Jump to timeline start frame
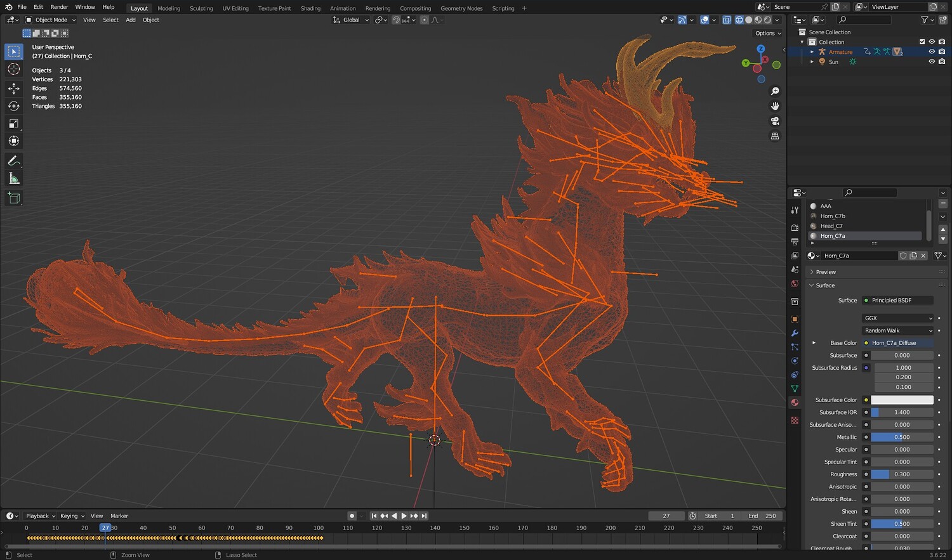Image resolution: width=952 pixels, height=560 pixels. coord(374,516)
